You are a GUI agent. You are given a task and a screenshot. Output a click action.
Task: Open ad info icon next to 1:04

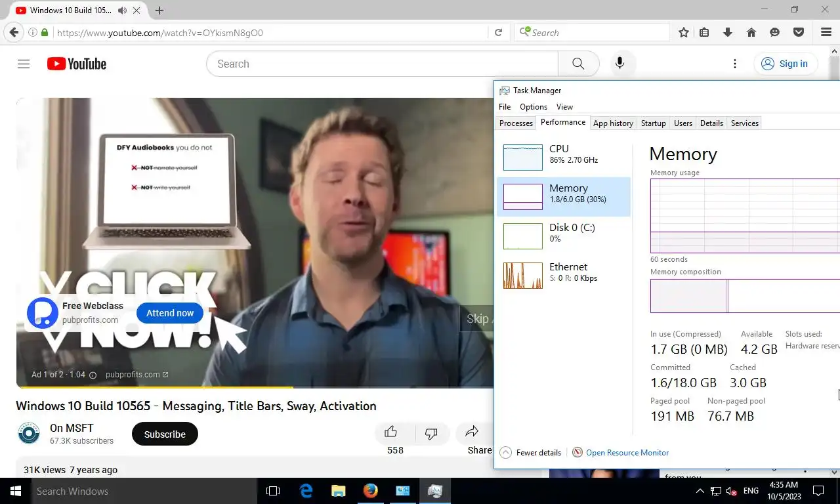pyautogui.click(x=93, y=375)
